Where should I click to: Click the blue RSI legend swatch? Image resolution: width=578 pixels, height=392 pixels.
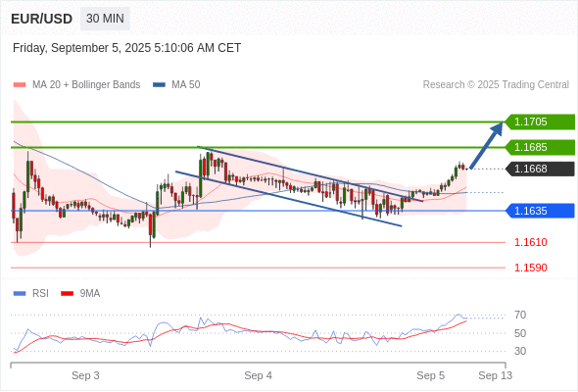click(20, 294)
